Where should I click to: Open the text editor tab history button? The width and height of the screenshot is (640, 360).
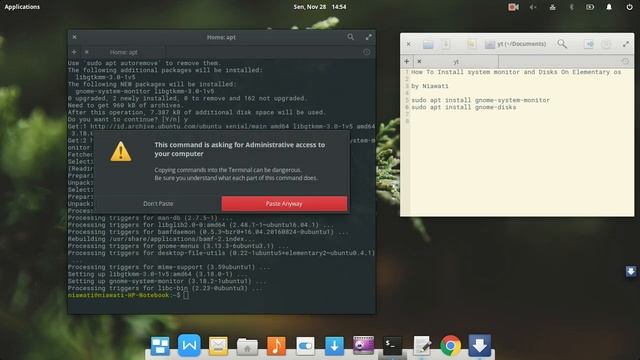click(x=625, y=61)
